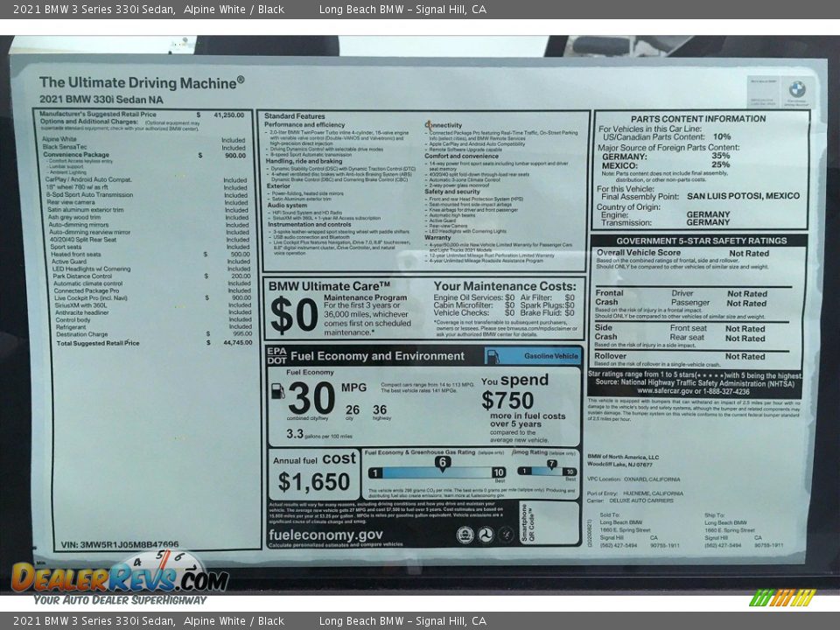840x630 pixels.
Task: Click the BMW roundel logo on the sticker
Action: click(796, 88)
